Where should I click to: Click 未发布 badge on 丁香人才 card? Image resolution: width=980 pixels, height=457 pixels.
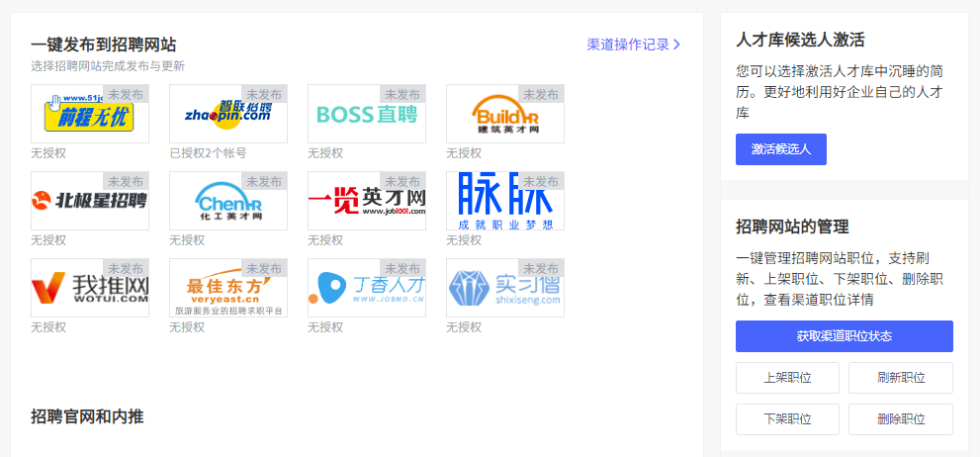[402, 268]
